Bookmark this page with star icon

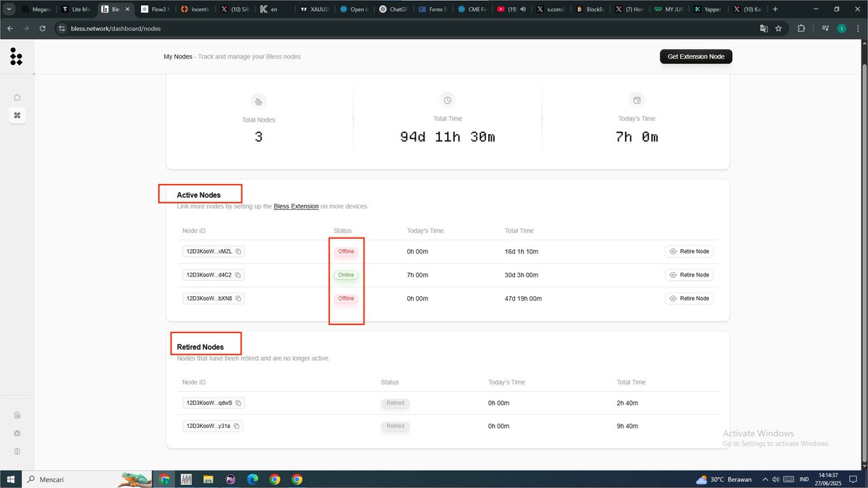pos(778,28)
